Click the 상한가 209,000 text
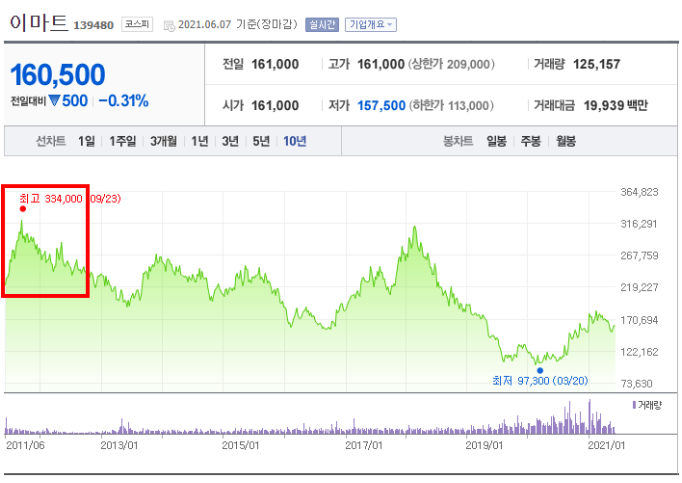Screen dimensions: 682x483 tap(451, 64)
